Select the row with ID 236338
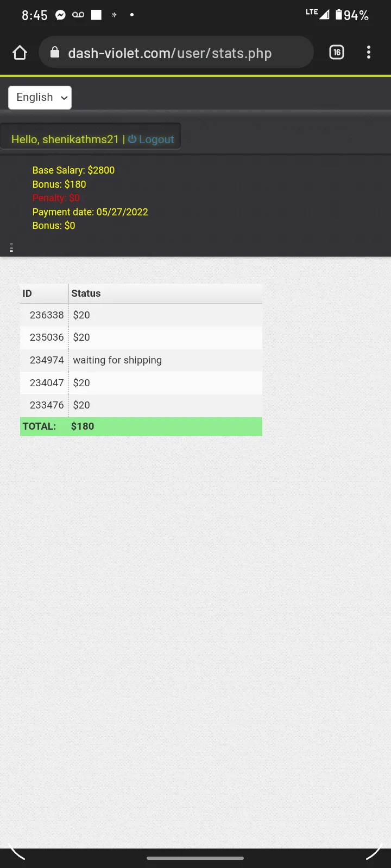The height and width of the screenshot is (868, 391). pyautogui.click(x=141, y=315)
